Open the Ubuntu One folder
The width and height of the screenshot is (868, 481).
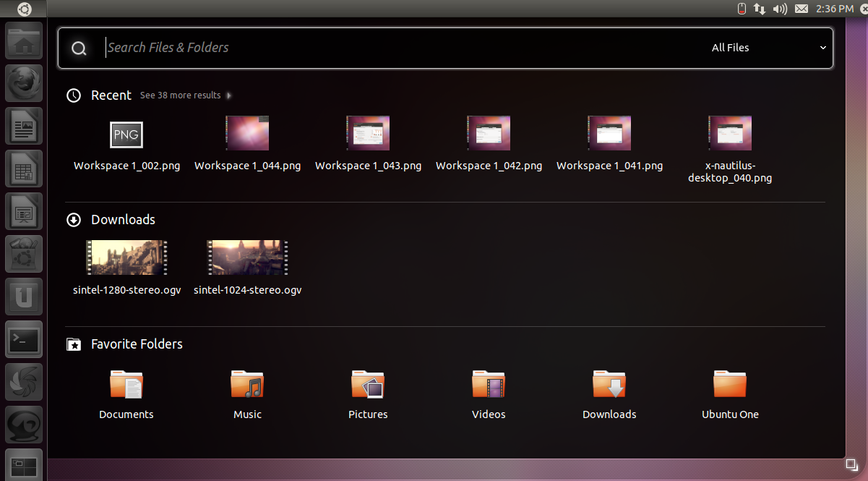coord(730,384)
